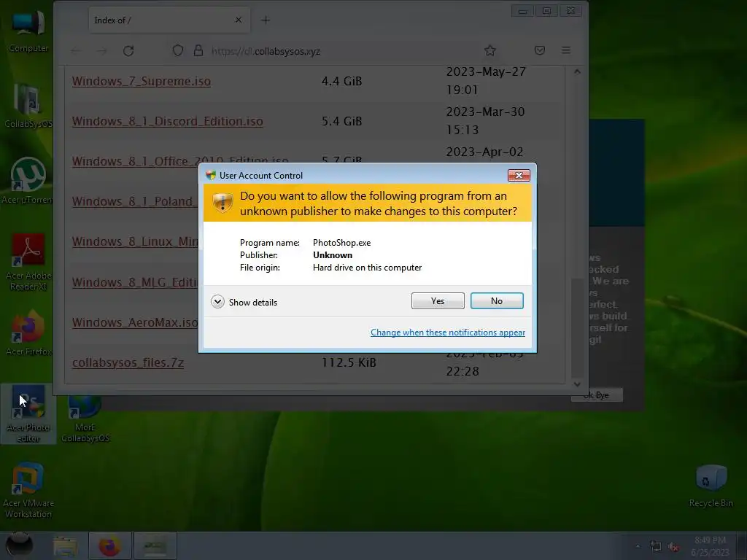The width and height of the screenshot is (747, 560).
Task: Open CollabSysOS desktop icon
Action: [28, 106]
